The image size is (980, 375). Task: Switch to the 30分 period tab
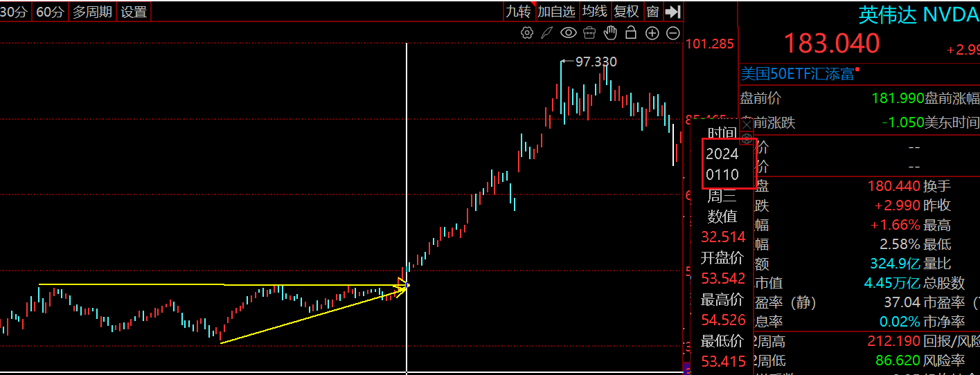click(15, 12)
